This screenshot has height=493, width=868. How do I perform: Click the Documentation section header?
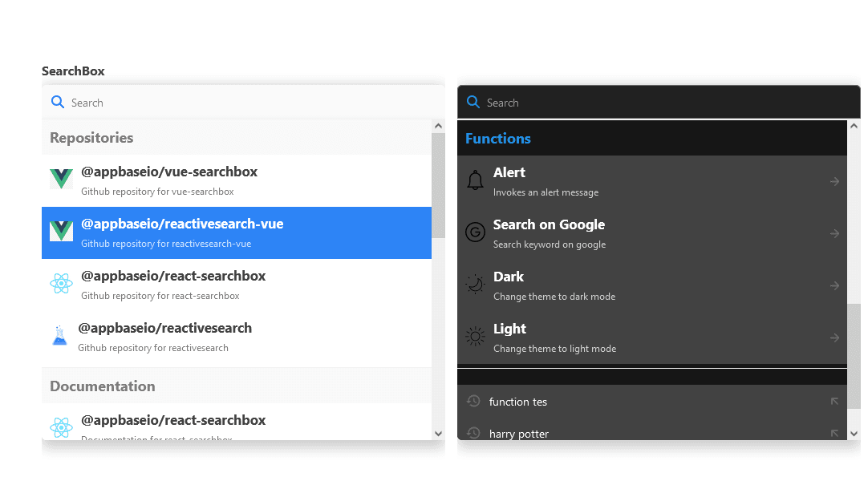pos(103,386)
